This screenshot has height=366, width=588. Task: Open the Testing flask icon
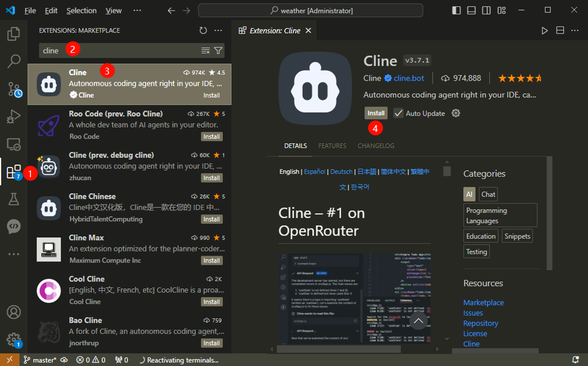tap(14, 200)
